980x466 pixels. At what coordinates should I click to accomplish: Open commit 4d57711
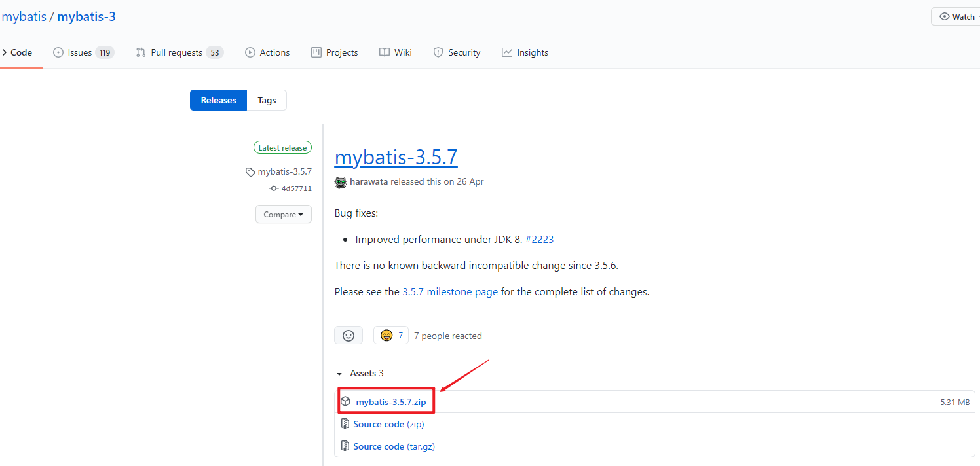click(297, 188)
